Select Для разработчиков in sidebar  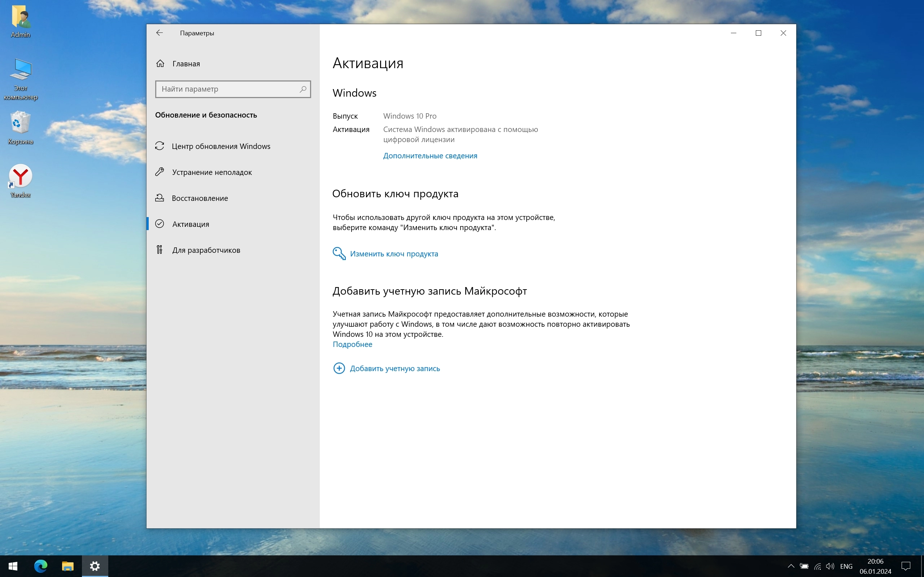tap(206, 250)
